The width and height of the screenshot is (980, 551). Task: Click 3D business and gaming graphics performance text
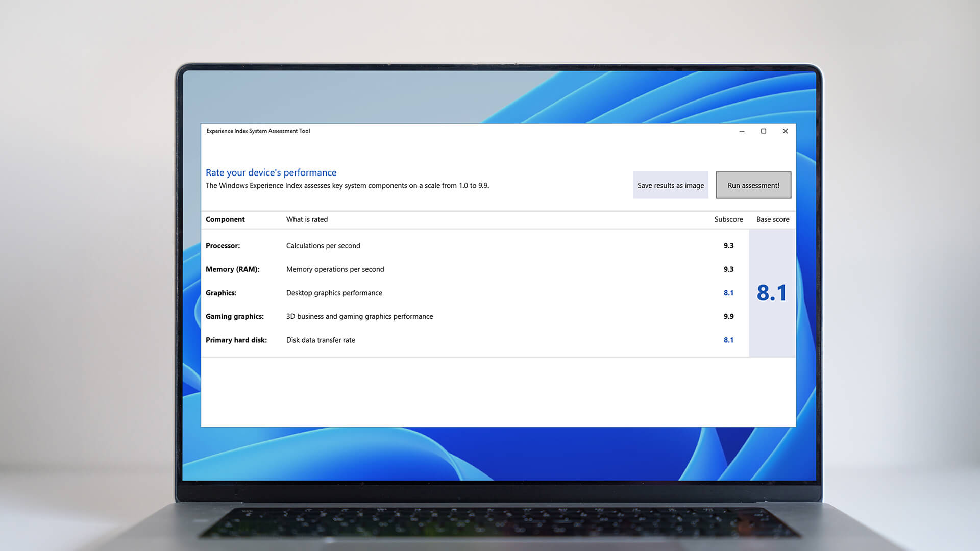pyautogui.click(x=359, y=316)
